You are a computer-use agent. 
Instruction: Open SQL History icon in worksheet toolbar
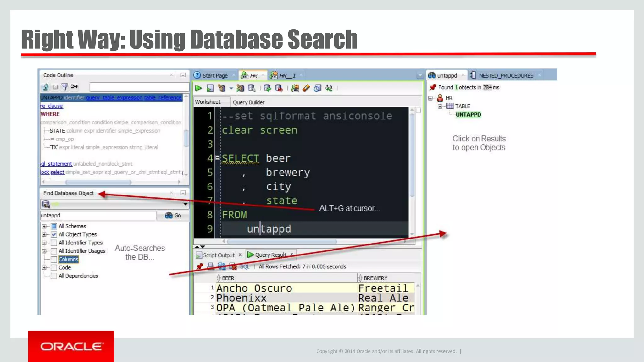[317, 88]
